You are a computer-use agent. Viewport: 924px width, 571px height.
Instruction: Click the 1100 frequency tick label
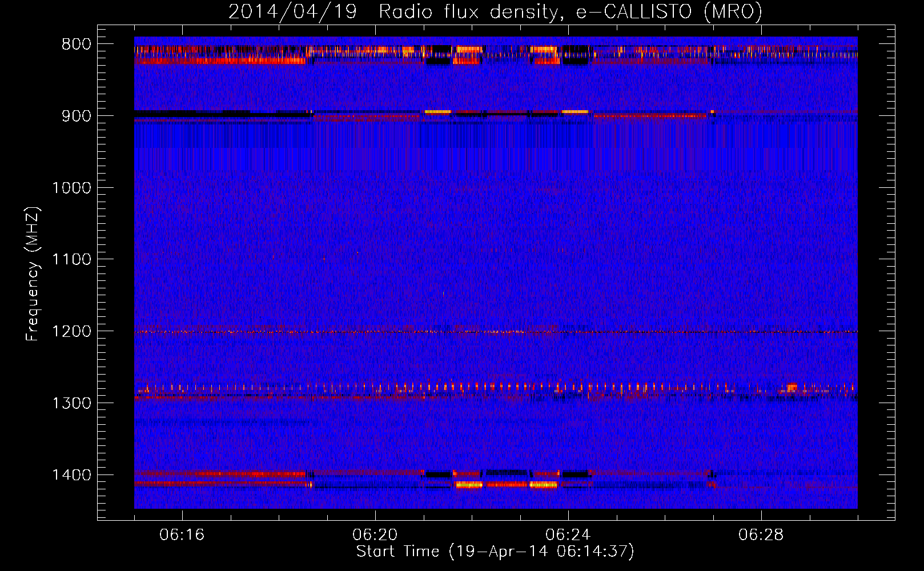[71, 260]
